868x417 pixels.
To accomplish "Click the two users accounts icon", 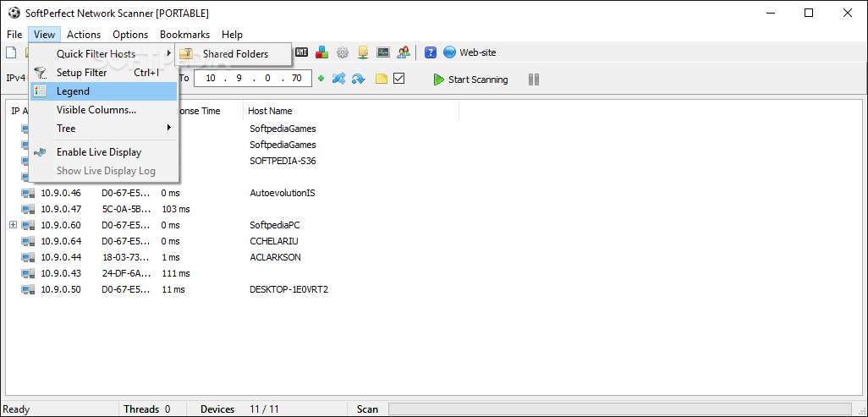I will pyautogui.click(x=404, y=52).
